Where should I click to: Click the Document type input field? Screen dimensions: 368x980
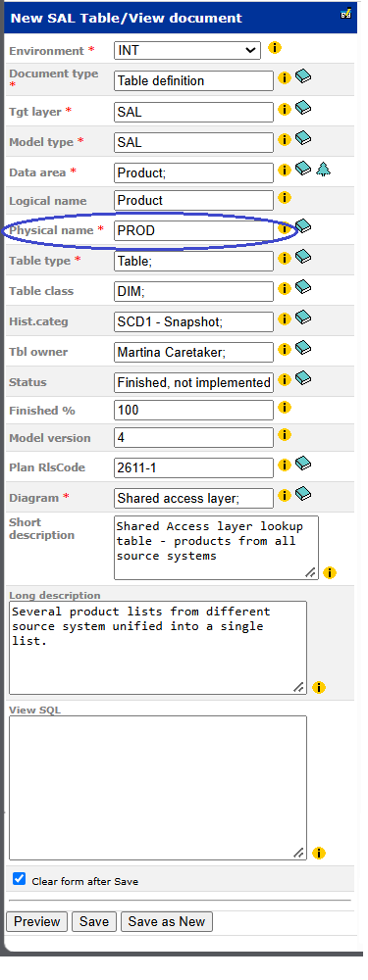point(193,80)
